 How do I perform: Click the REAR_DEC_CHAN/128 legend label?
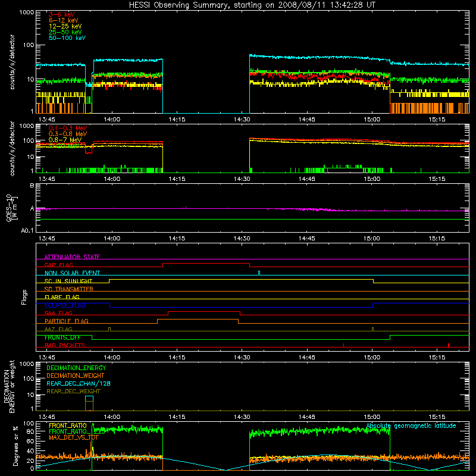pos(79,383)
